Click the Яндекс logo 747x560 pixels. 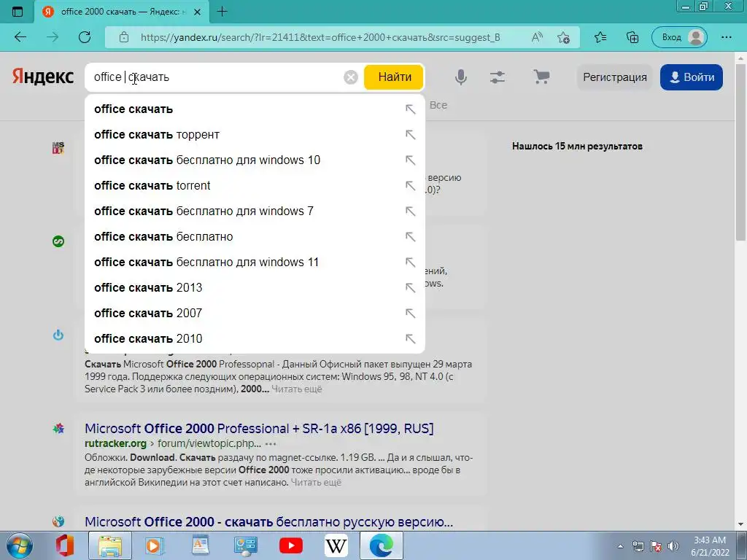tap(43, 77)
